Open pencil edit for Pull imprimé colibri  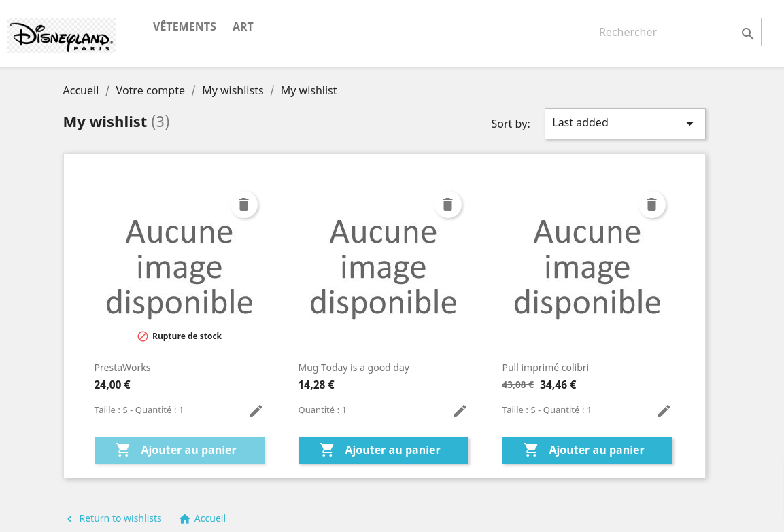pyautogui.click(x=664, y=410)
